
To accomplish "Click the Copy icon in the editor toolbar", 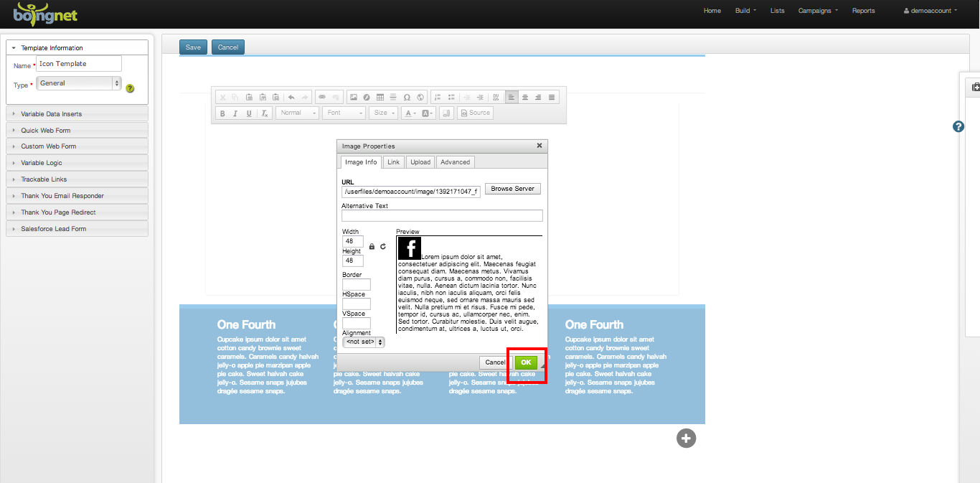I will point(235,97).
